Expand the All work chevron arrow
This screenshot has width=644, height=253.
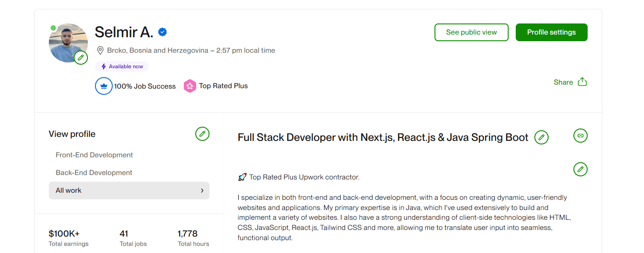coord(202,191)
